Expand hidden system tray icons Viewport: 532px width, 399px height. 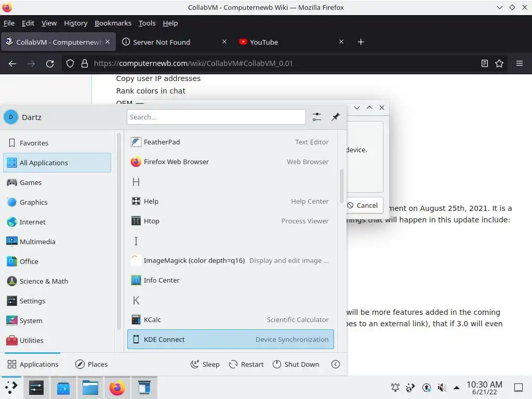tap(457, 388)
